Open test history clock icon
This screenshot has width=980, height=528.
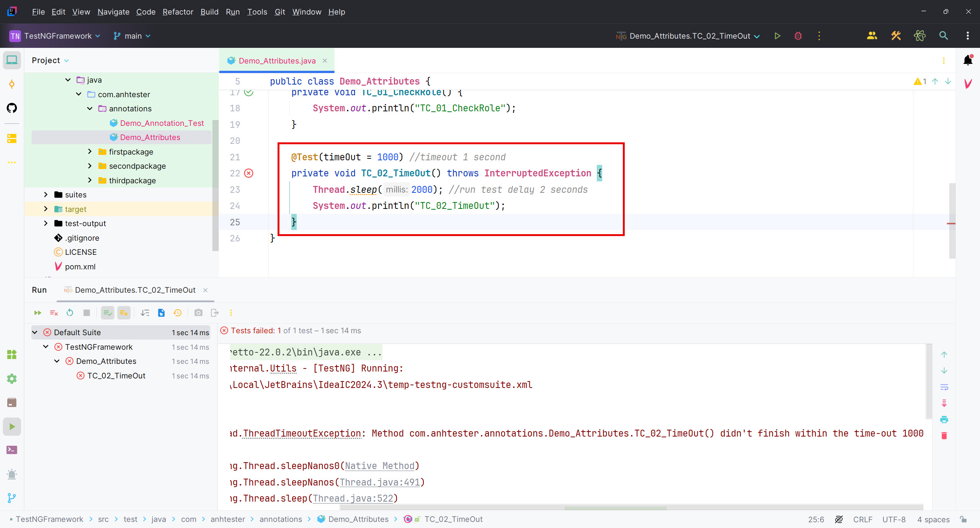click(x=177, y=313)
